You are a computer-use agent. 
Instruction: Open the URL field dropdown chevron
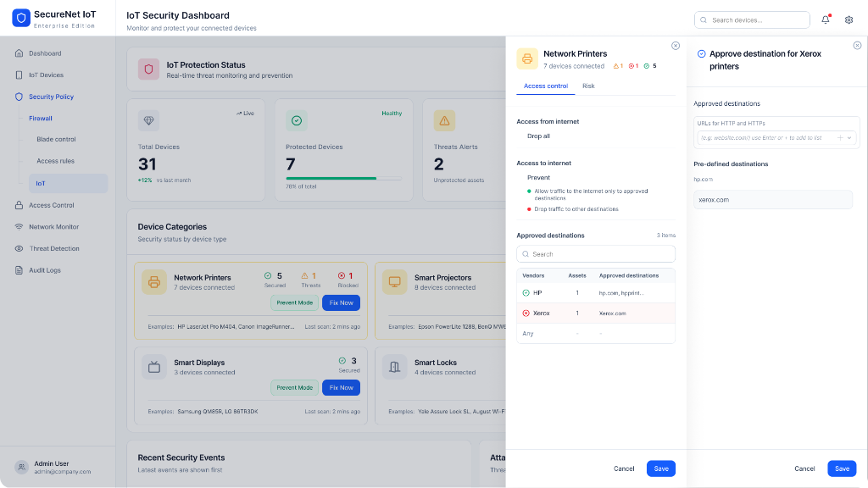click(849, 138)
